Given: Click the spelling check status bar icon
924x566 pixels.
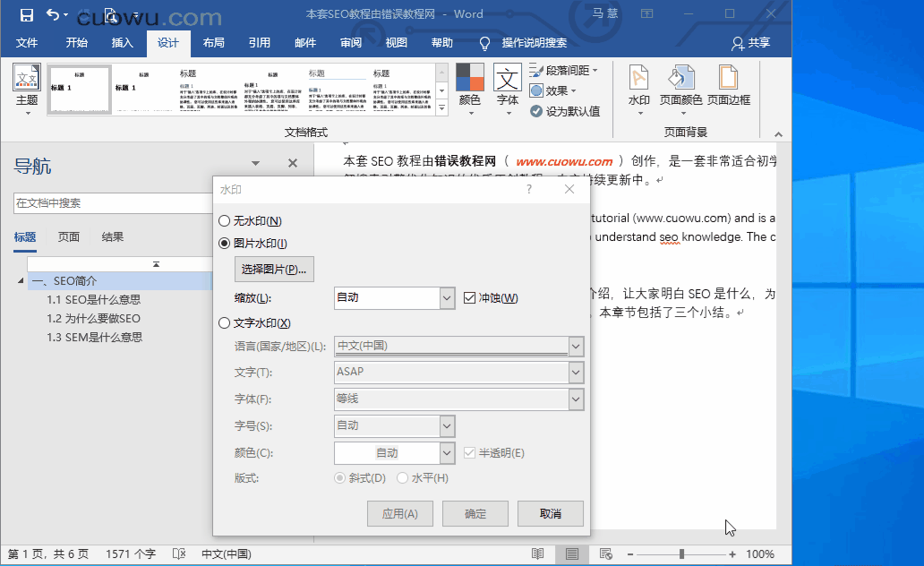Looking at the screenshot, I should click(x=179, y=553).
